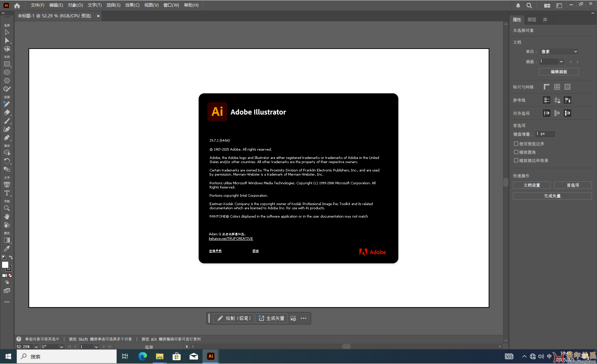Toggle snap to point option
This screenshot has width=597, height=364.
click(547, 113)
